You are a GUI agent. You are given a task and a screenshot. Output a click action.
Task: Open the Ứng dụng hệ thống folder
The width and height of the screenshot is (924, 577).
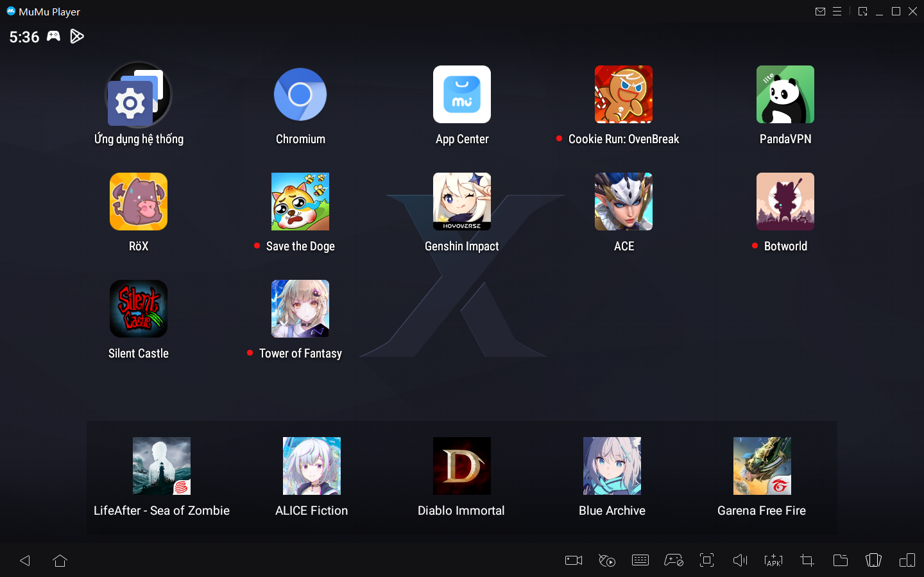(x=139, y=95)
